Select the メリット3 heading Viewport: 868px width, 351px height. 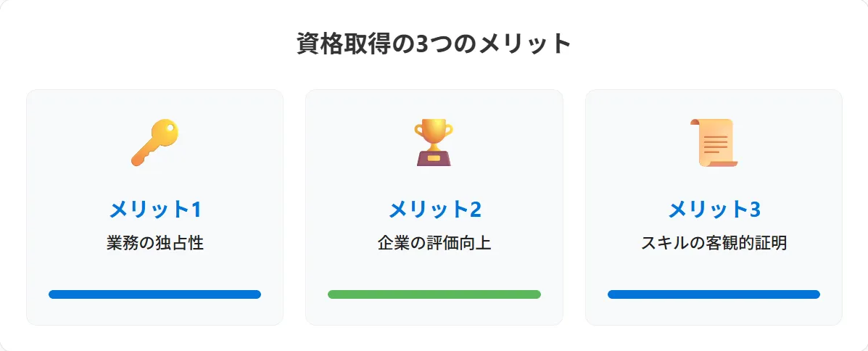[714, 210]
